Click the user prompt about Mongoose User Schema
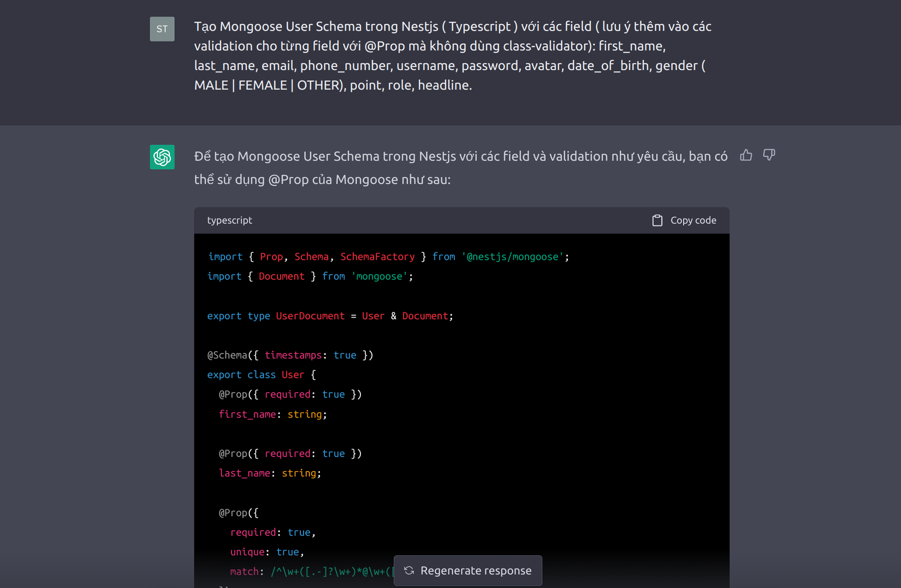 coord(453,56)
